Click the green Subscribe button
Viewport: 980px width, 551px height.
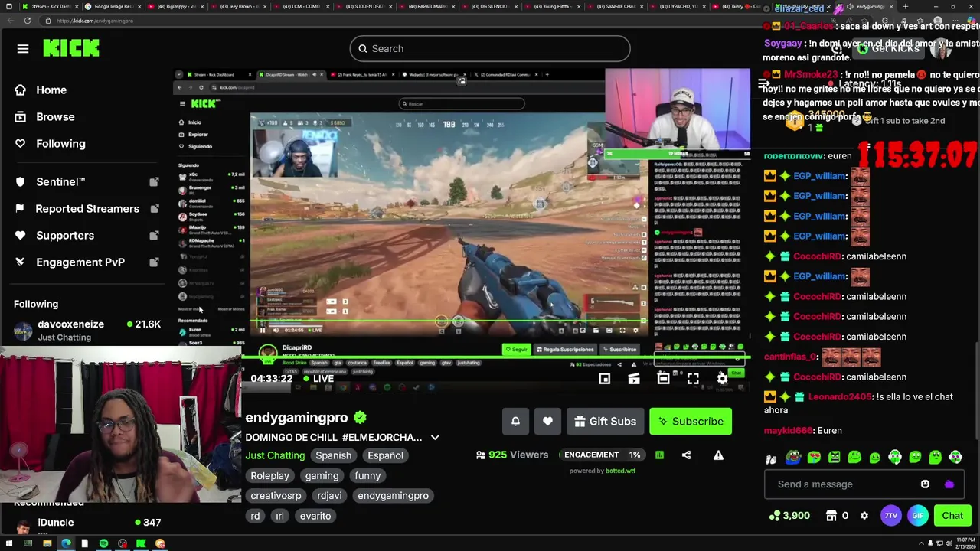click(x=691, y=422)
